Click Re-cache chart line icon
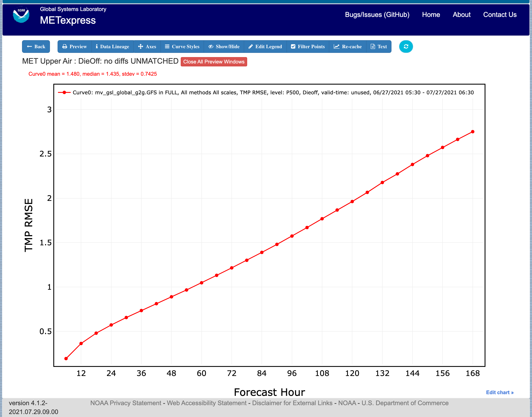This screenshot has height=417, width=532. (348, 46)
